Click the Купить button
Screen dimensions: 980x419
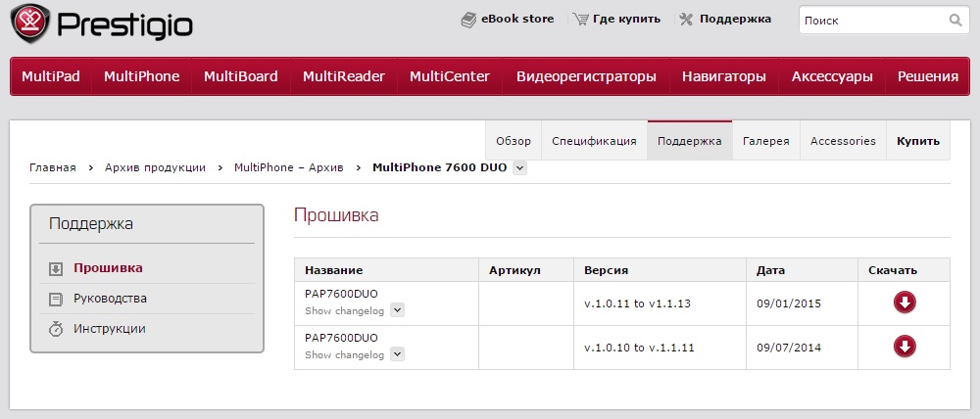tap(917, 141)
